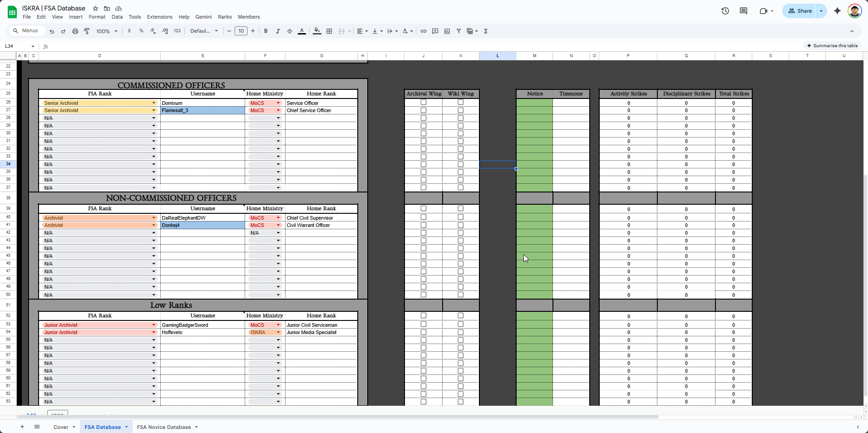Check Archival Wing box for GamingBadgerSword
868x433 pixels.
click(x=424, y=325)
